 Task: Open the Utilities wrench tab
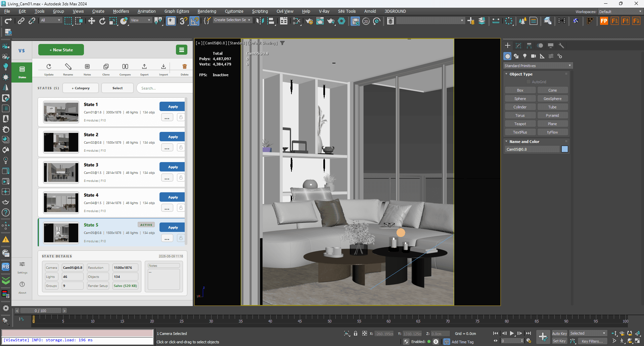click(561, 46)
